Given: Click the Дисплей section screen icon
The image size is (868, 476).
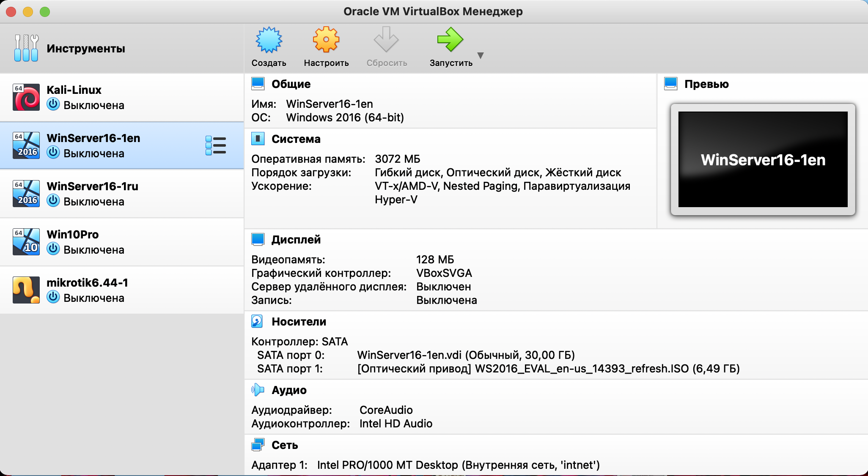Looking at the screenshot, I should (x=258, y=239).
